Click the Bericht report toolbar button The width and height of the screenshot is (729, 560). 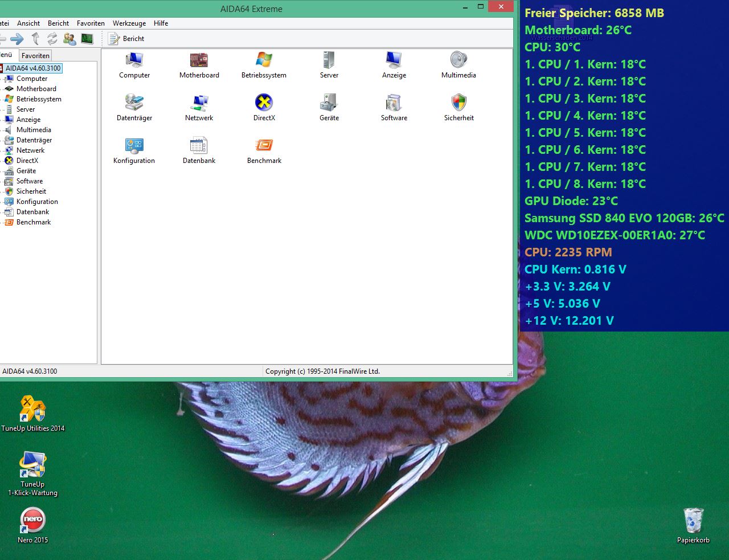tap(126, 39)
